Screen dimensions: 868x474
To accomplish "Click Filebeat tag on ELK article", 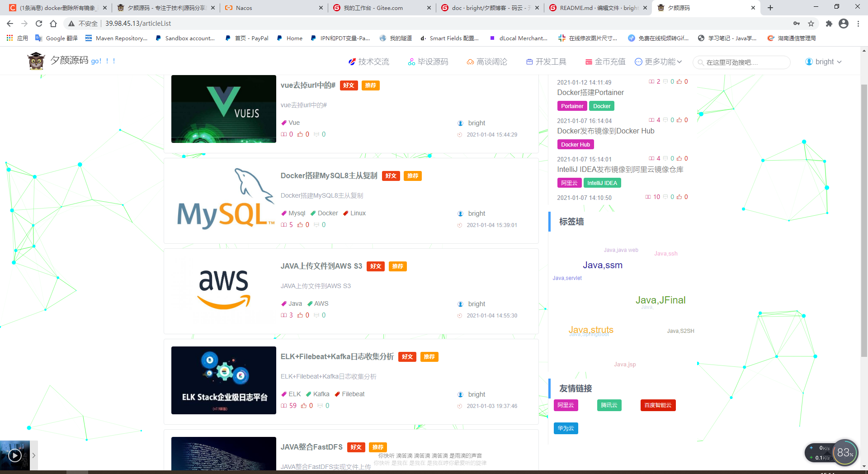I will pos(349,394).
